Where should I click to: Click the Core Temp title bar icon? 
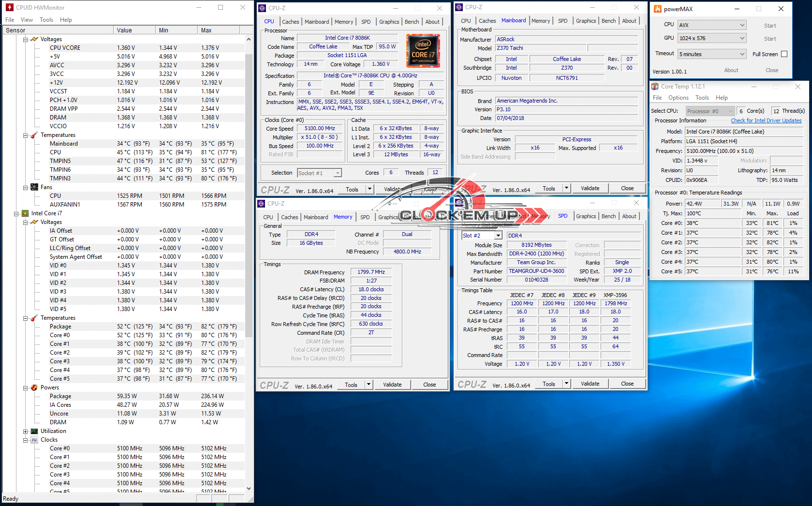point(655,87)
